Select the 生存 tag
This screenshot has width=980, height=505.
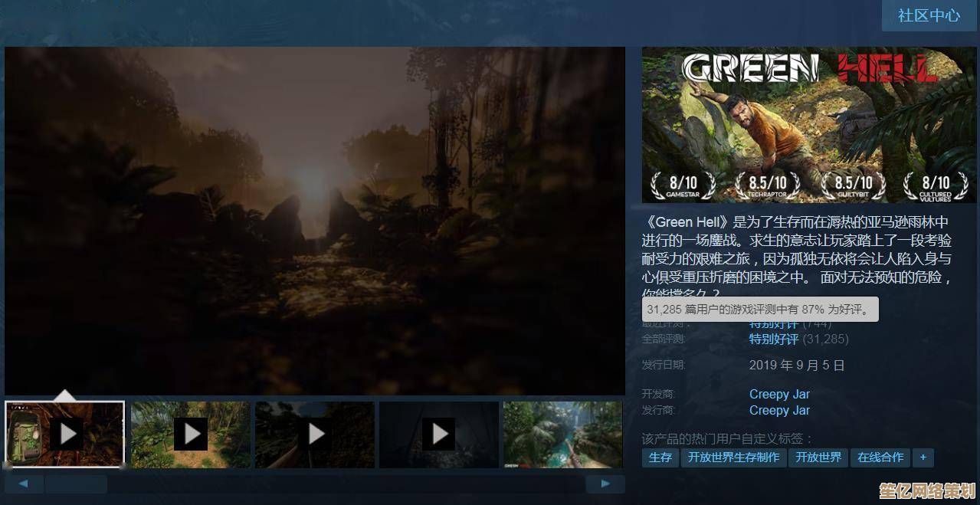(660, 457)
